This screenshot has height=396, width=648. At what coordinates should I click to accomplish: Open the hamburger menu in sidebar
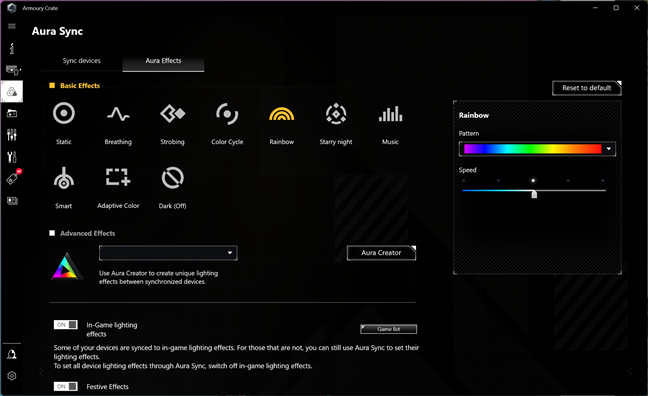(x=12, y=26)
